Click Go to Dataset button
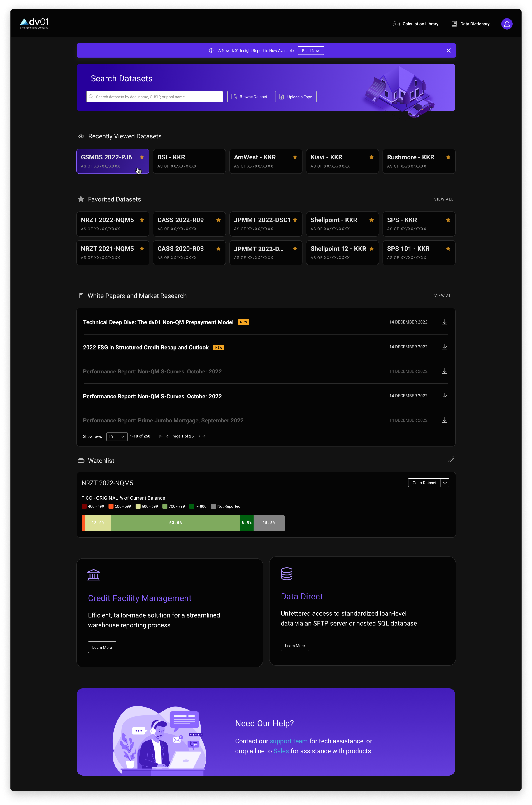This screenshot has height=805, width=532. [x=424, y=483]
